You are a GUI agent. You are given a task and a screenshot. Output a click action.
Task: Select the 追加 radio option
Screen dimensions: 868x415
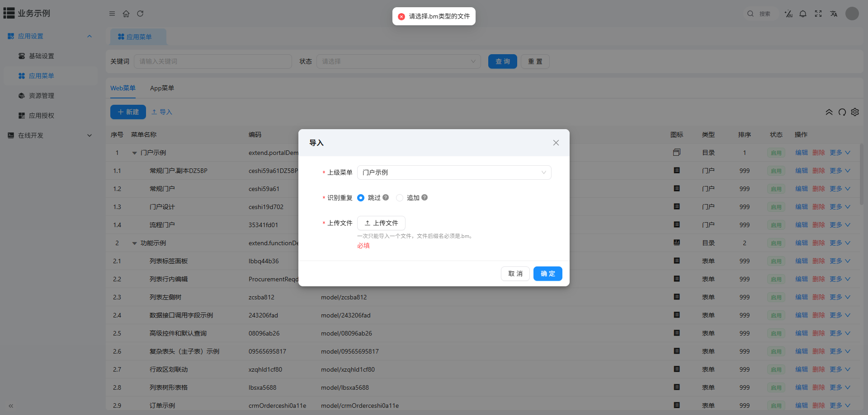point(400,198)
